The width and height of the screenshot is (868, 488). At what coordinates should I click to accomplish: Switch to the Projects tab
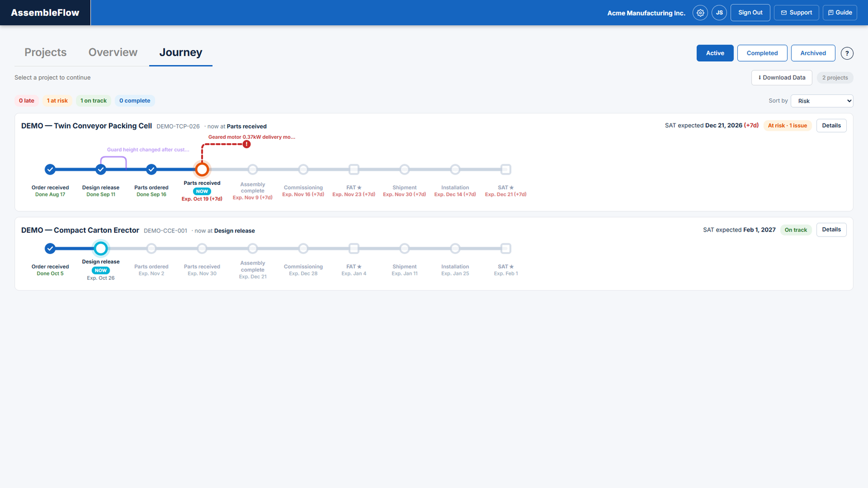coord(46,53)
